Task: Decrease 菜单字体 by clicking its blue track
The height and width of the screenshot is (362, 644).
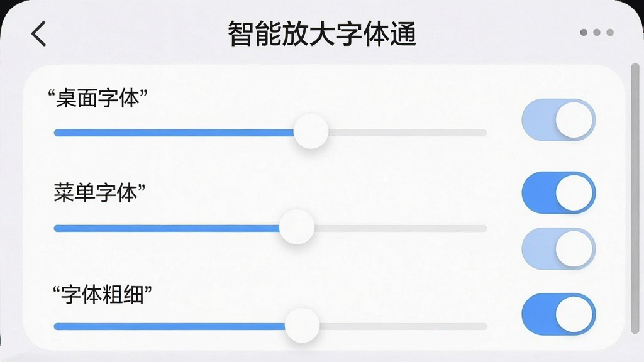Action: click(x=167, y=228)
